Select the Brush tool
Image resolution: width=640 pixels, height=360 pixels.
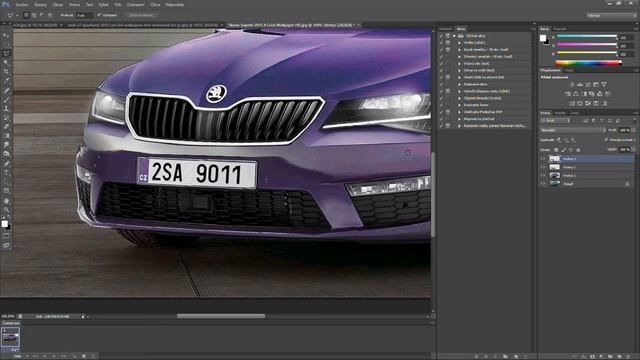[6, 100]
